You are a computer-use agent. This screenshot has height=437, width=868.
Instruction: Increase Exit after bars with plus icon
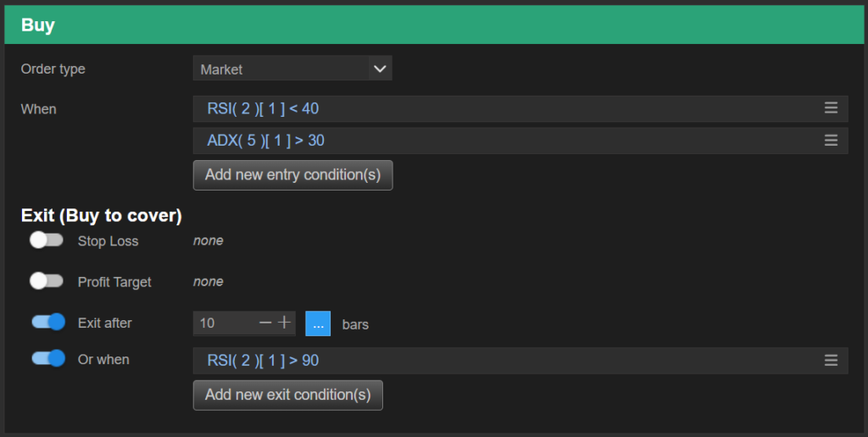tap(284, 323)
